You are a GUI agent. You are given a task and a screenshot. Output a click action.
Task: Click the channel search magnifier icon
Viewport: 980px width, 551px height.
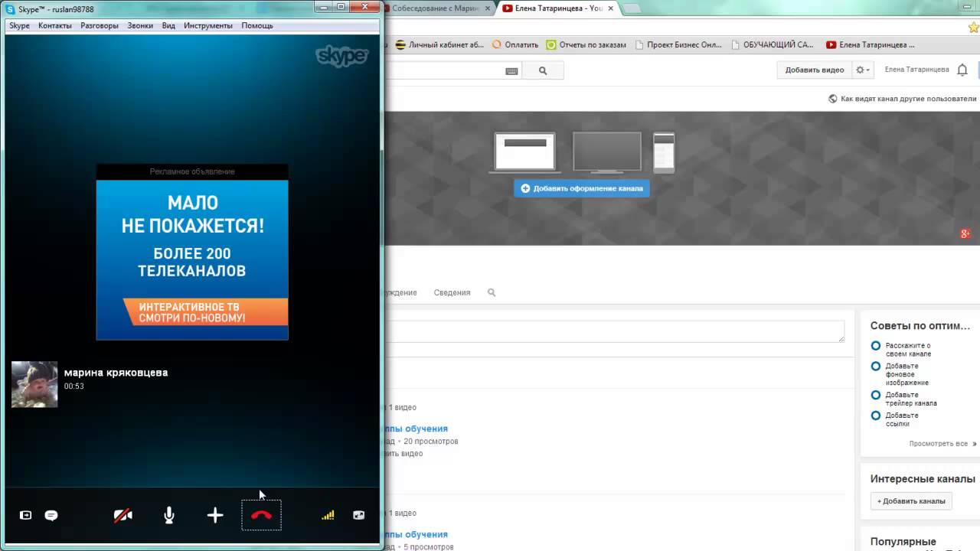pyautogui.click(x=492, y=292)
